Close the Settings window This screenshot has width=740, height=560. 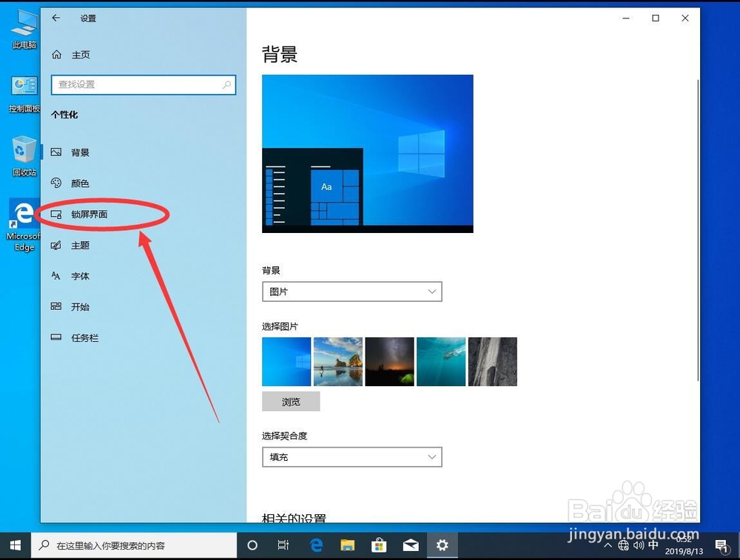[x=685, y=18]
